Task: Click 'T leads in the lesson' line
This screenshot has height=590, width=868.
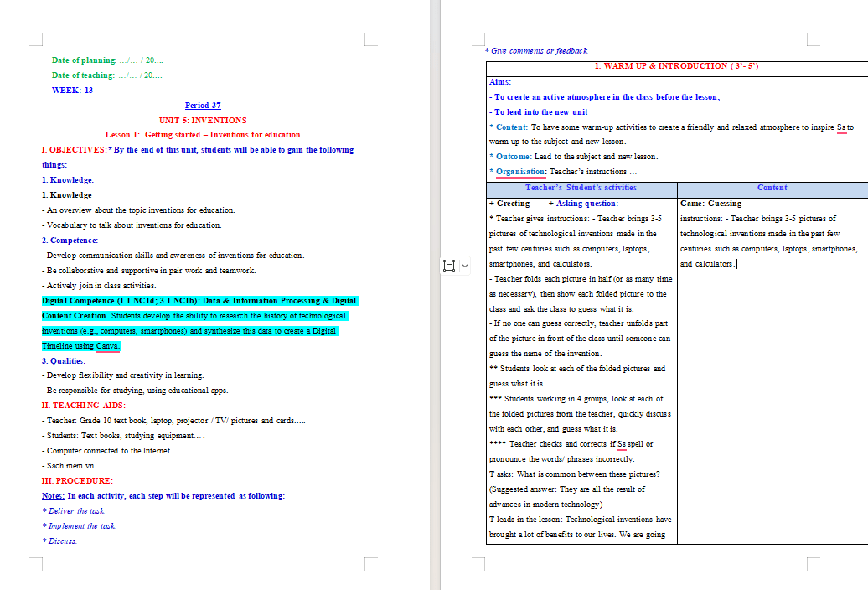Action: (x=580, y=519)
